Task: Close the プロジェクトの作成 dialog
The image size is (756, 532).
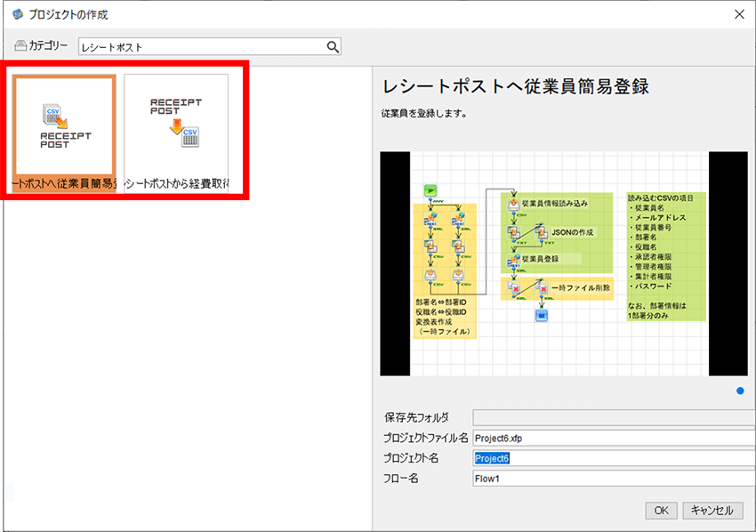Action: click(739, 14)
